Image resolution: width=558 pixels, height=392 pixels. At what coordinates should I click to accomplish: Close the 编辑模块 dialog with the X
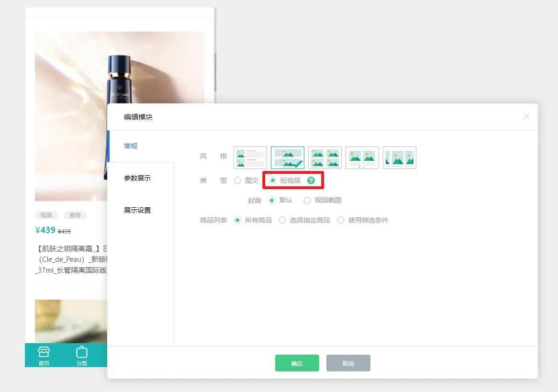(x=526, y=116)
